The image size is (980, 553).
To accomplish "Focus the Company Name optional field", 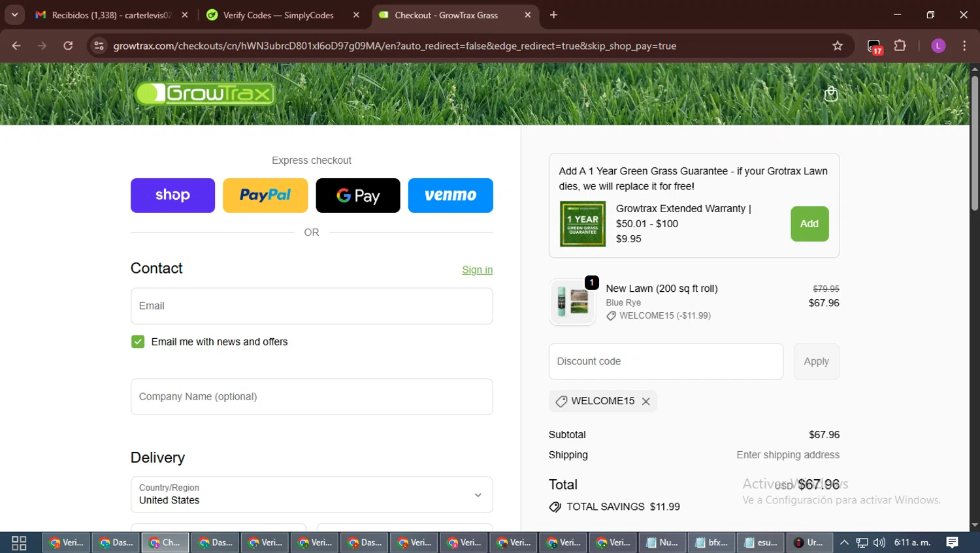I will pyautogui.click(x=312, y=396).
